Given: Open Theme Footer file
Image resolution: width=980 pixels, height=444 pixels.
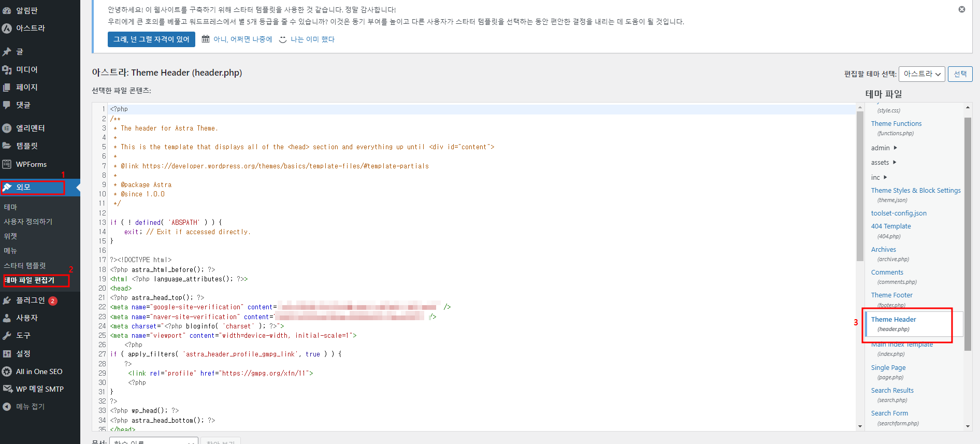Looking at the screenshot, I should coord(891,295).
